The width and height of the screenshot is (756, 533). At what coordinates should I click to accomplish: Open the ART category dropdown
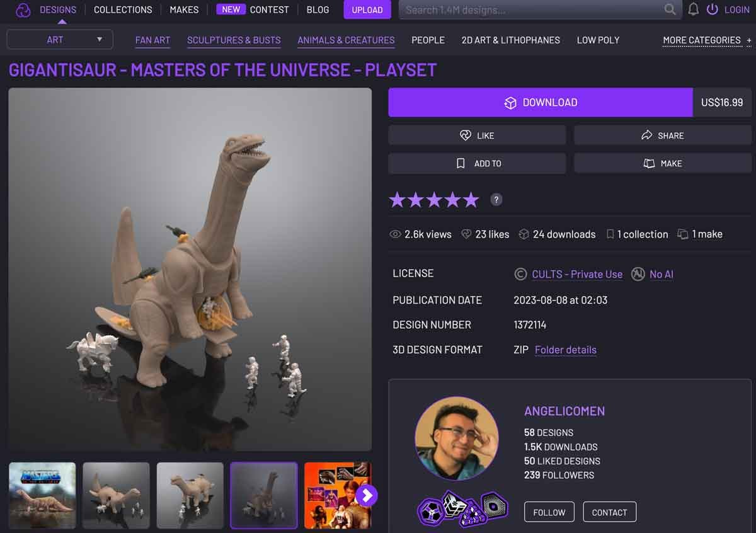point(60,39)
